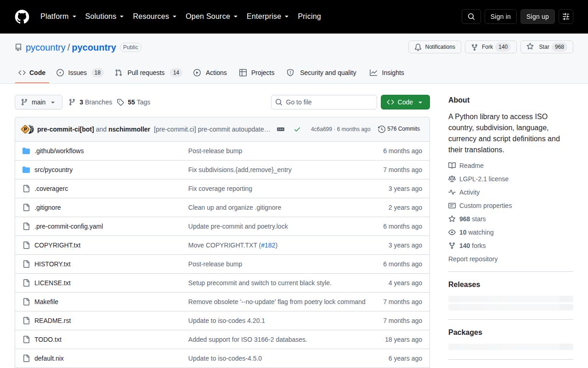Open the src/pycountry folder
The height and width of the screenshot is (368, 588).
coord(53,170)
